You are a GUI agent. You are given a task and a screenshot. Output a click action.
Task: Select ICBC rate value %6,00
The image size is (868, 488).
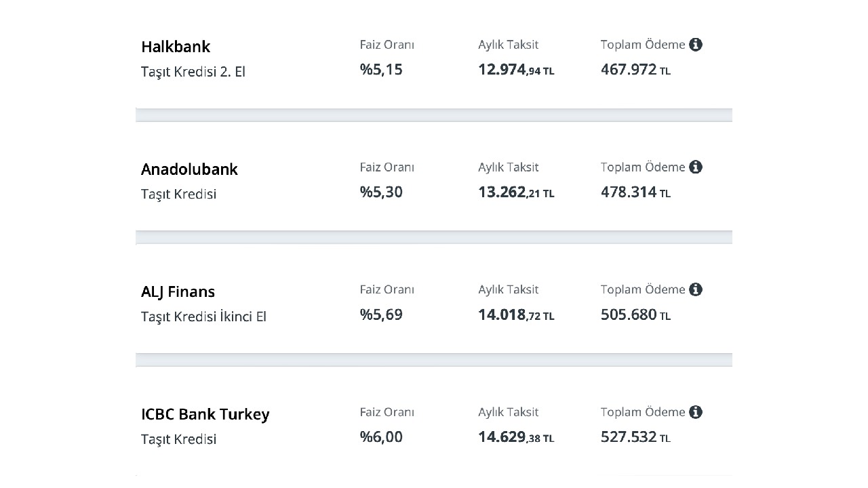tap(381, 438)
